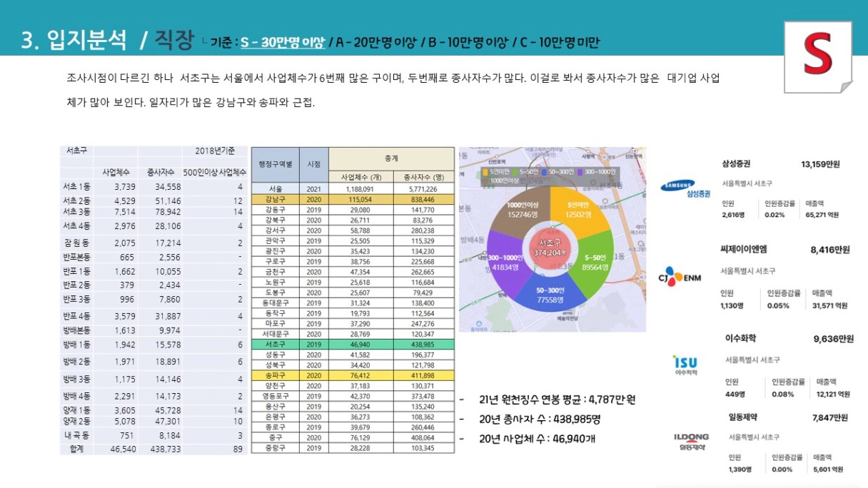Click the 서초 3동 employee count 78,942

click(166, 212)
